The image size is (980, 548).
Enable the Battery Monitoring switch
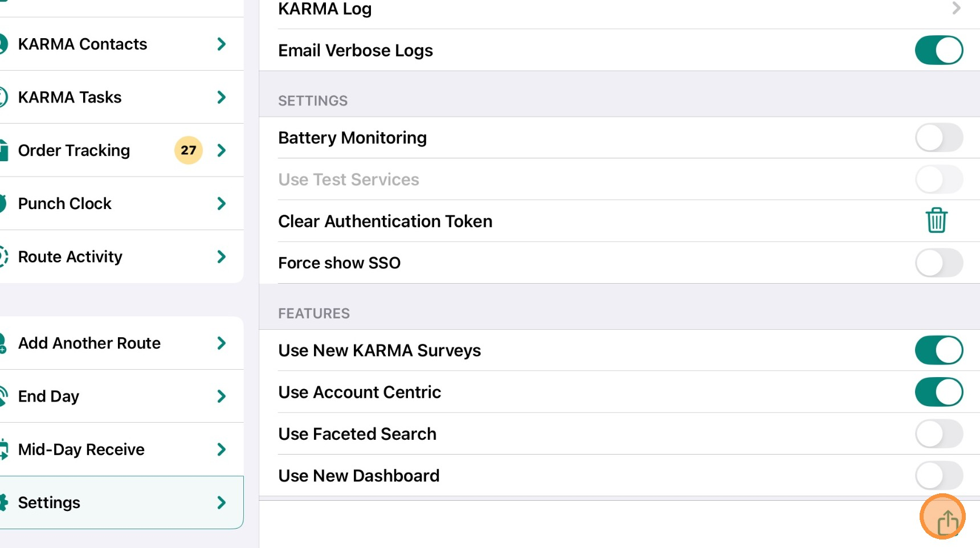pyautogui.click(x=939, y=138)
